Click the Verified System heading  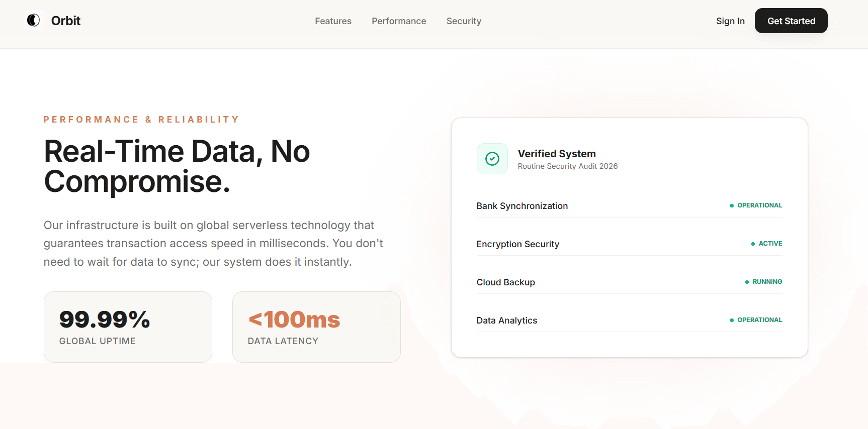(557, 154)
